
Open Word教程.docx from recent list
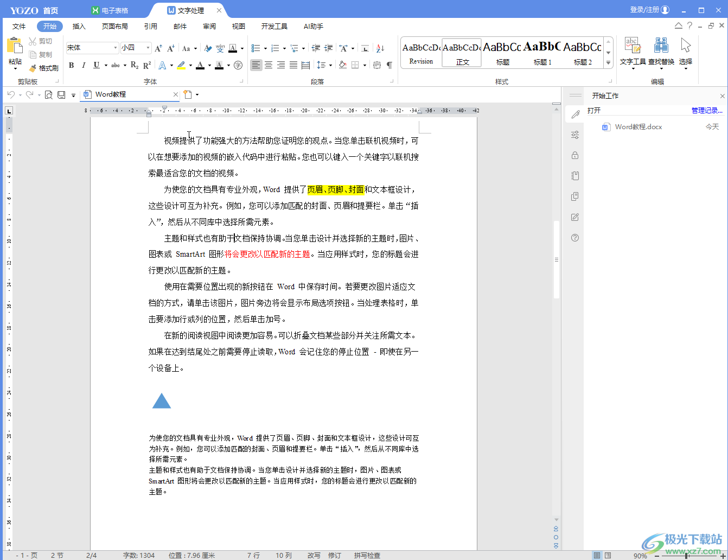click(638, 127)
